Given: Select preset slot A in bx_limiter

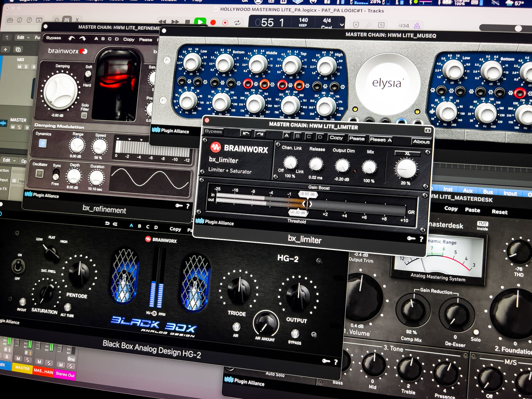Looking at the screenshot, I should coord(287,135).
